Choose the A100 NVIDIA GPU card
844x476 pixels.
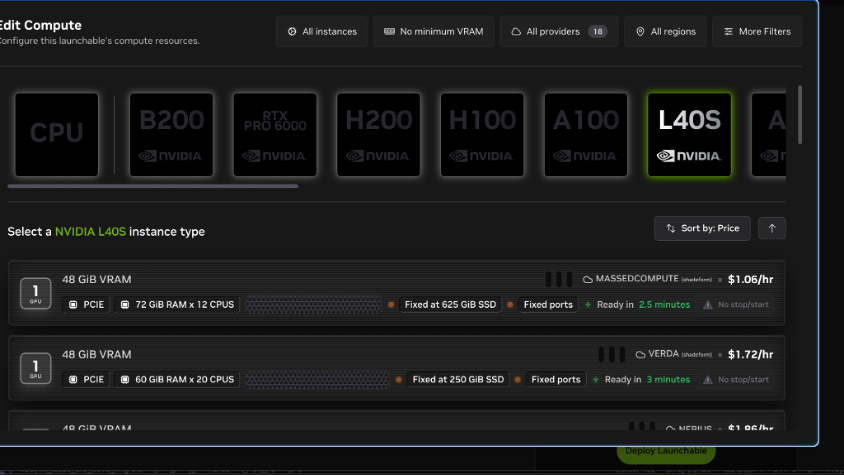point(586,135)
